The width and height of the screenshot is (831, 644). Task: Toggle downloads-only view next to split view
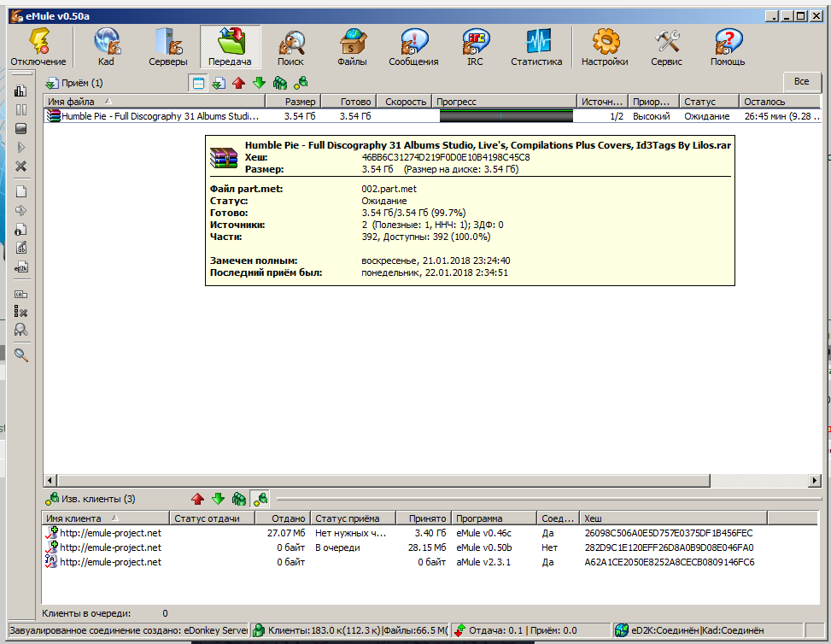219,83
